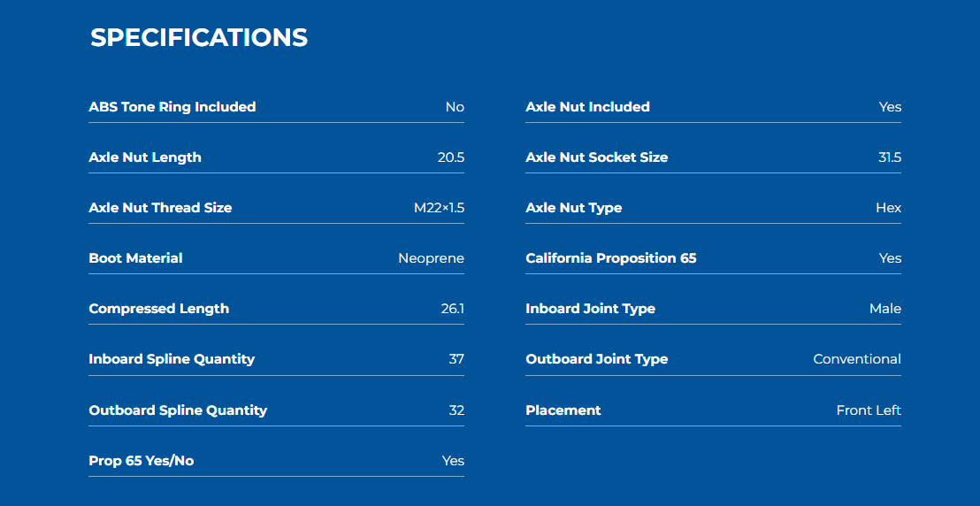Click the Compressed Length label
Screen dimensions: 980x506
158,309
